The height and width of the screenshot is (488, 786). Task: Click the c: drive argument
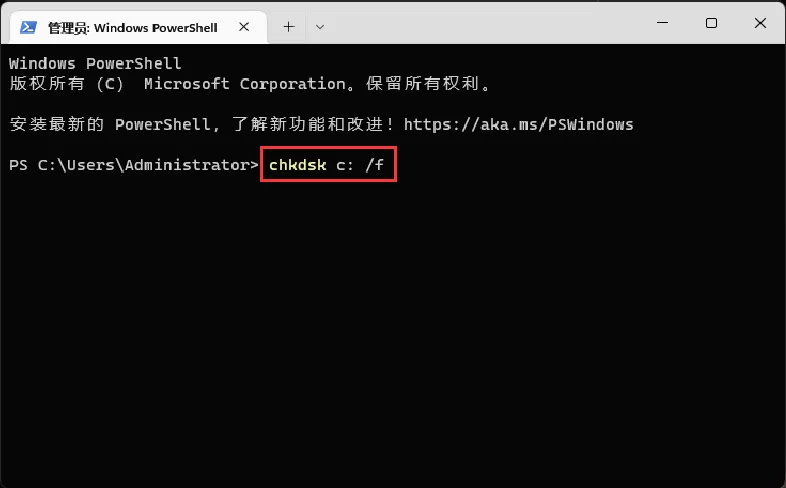tap(345, 165)
